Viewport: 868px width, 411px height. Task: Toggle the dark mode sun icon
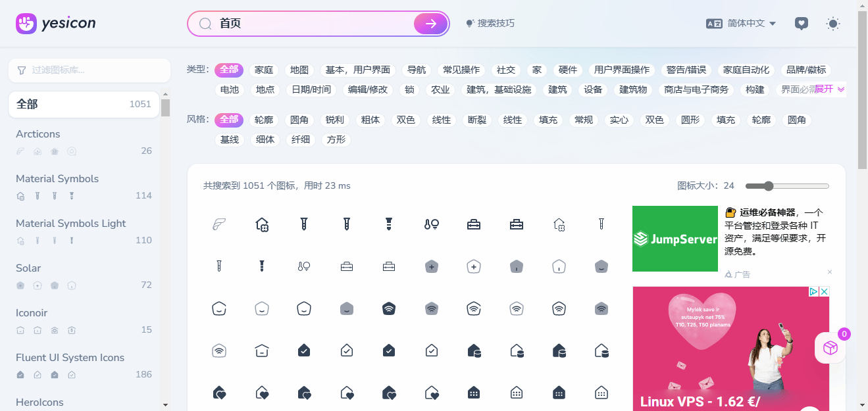(x=833, y=24)
